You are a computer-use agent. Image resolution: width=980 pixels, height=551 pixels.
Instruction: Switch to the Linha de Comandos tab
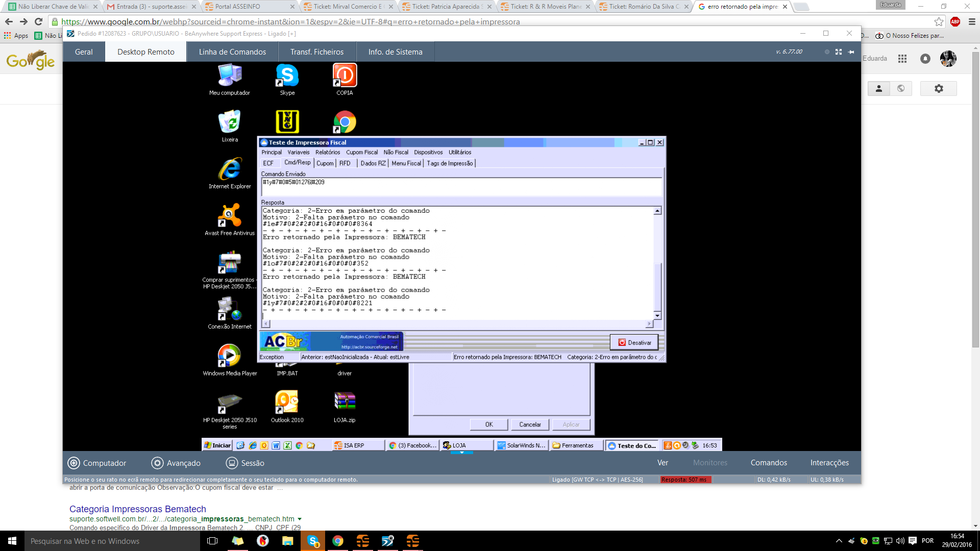[x=232, y=52]
